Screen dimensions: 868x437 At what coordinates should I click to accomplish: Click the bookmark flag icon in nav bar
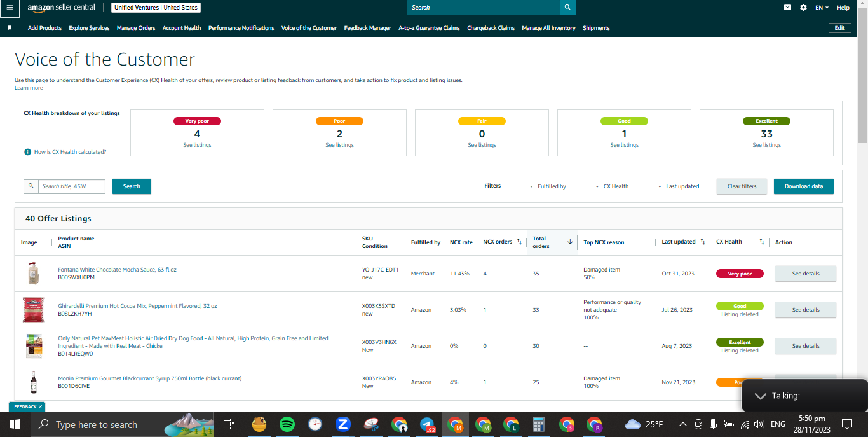click(10, 28)
